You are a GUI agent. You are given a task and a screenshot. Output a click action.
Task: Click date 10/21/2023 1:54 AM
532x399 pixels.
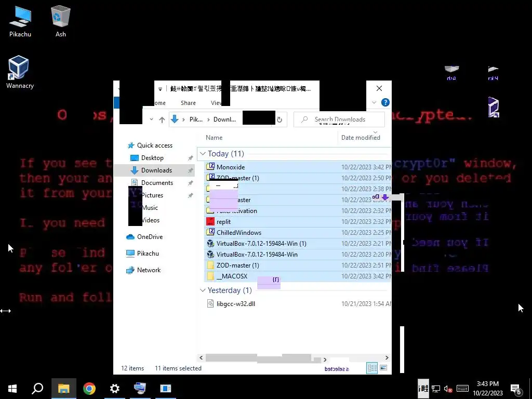tap(366, 303)
